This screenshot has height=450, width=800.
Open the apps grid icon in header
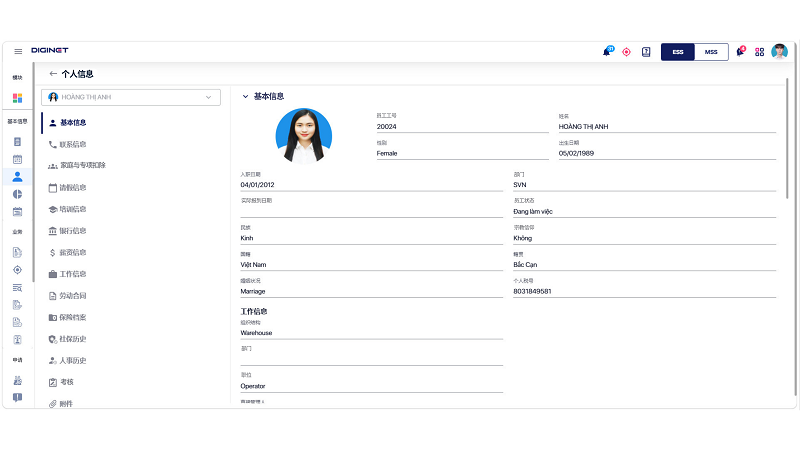760,52
